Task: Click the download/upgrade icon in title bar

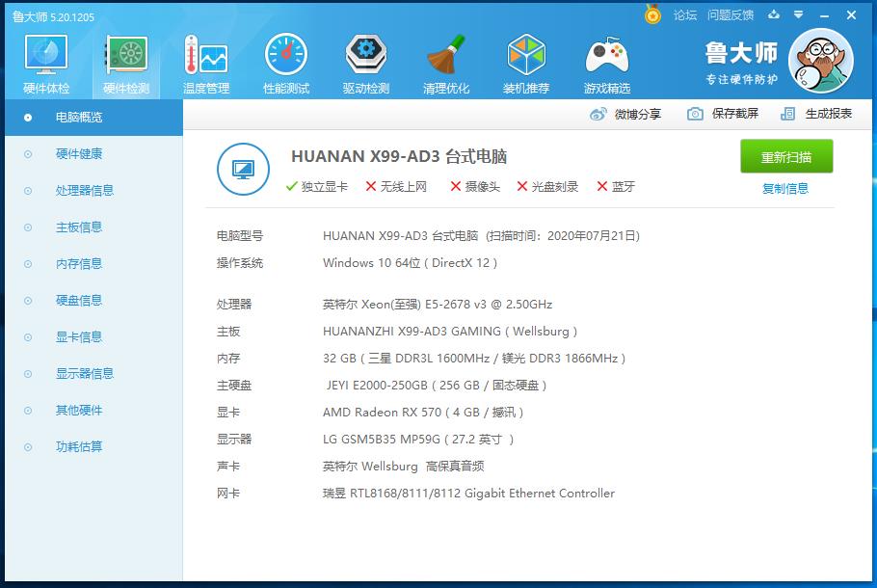Action: coord(776,15)
